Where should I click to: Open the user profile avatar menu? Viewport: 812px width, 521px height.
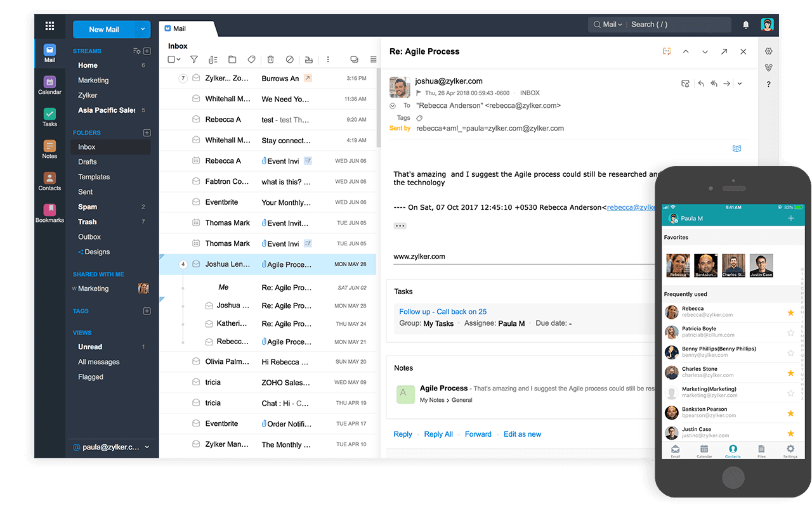768,25
